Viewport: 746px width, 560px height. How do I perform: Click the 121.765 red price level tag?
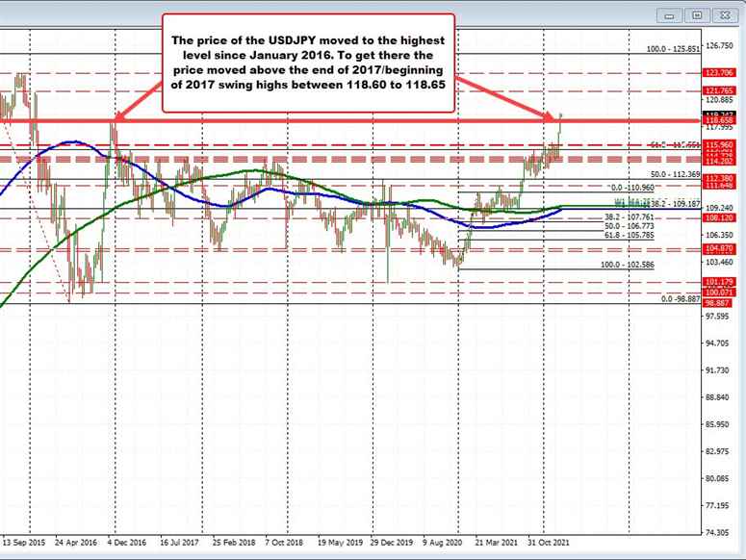[x=719, y=90]
